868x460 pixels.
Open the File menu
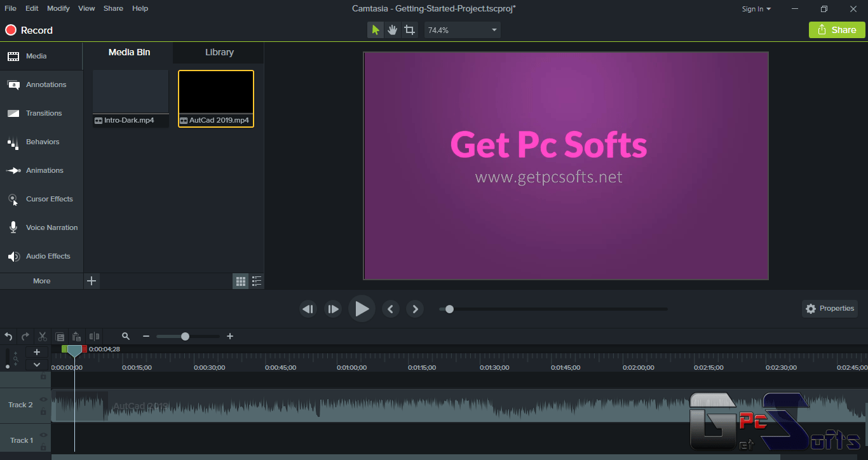click(11, 8)
